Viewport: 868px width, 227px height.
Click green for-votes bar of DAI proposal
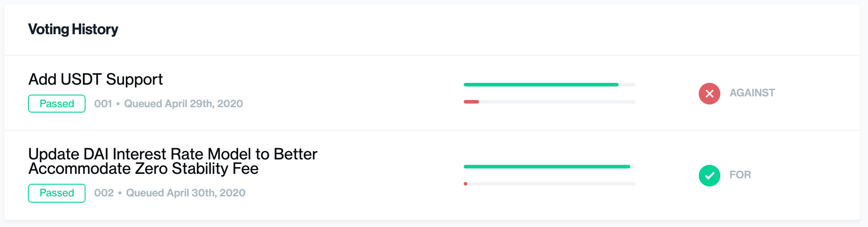coord(547,167)
